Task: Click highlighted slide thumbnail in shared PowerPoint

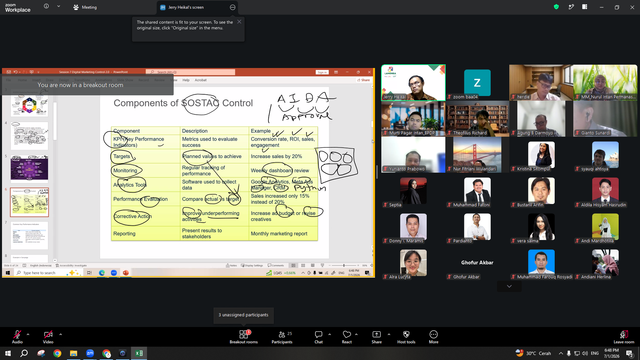Action: tap(29, 202)
